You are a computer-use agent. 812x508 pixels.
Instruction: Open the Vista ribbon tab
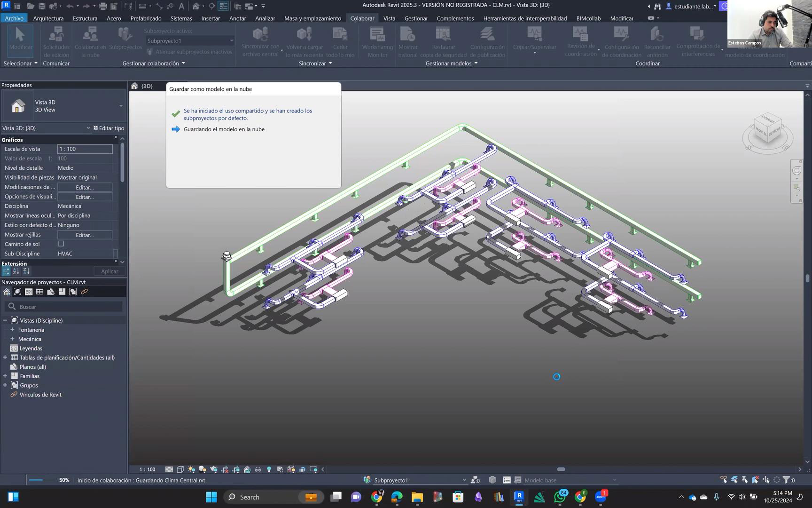click(389, 18)
